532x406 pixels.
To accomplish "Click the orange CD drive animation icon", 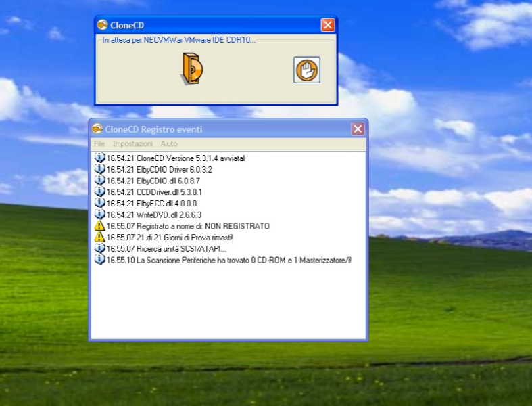I will tap(192, 70).
